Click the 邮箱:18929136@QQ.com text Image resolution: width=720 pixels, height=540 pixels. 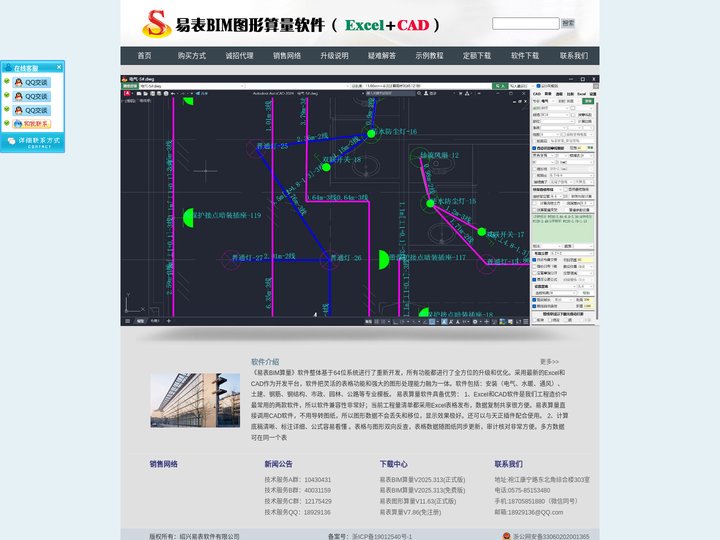529,512
